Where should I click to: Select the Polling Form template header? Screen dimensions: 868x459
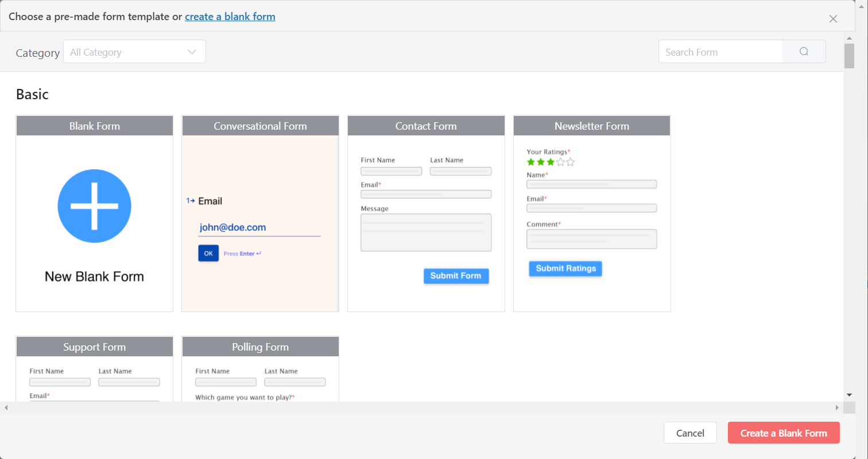coord(260,347)
